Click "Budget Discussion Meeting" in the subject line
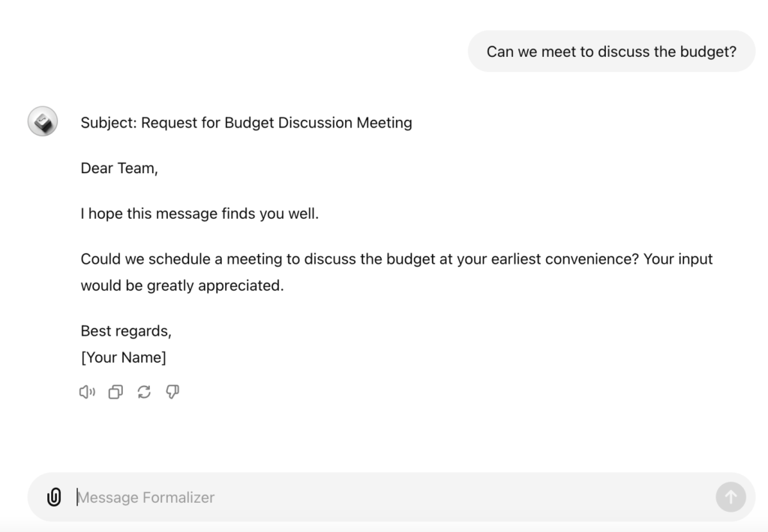Screen dimensions: 768x532 pos(318,122)
